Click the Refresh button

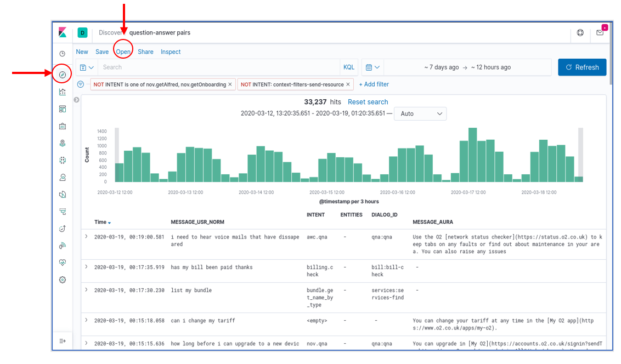coord(582,67)
